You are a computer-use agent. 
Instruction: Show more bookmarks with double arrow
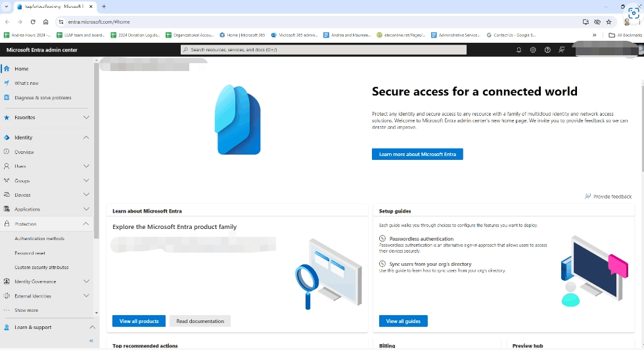click(x=594, y=35)
